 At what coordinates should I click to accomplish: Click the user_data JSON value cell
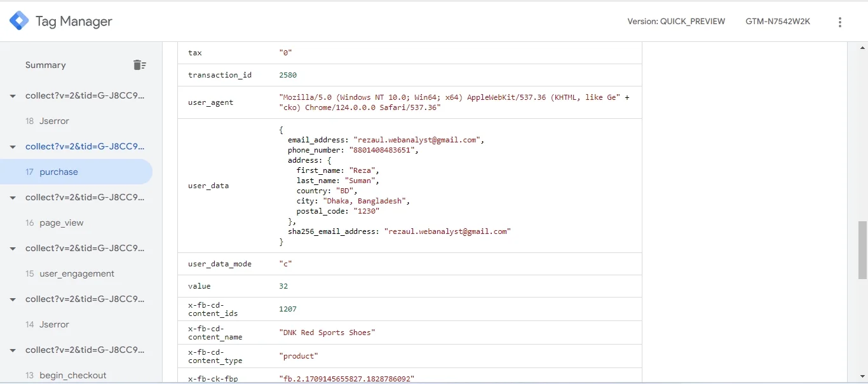(456, 186)
